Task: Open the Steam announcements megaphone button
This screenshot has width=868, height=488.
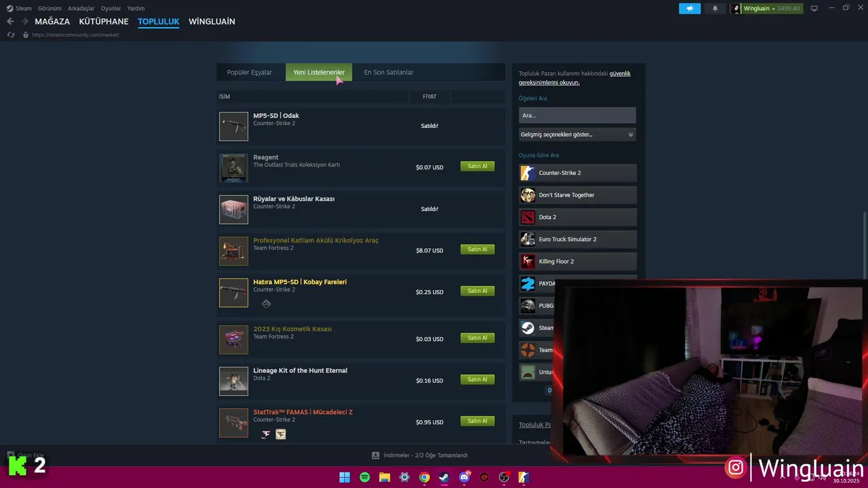Action: pyautogui.click(x=690, y=8)
